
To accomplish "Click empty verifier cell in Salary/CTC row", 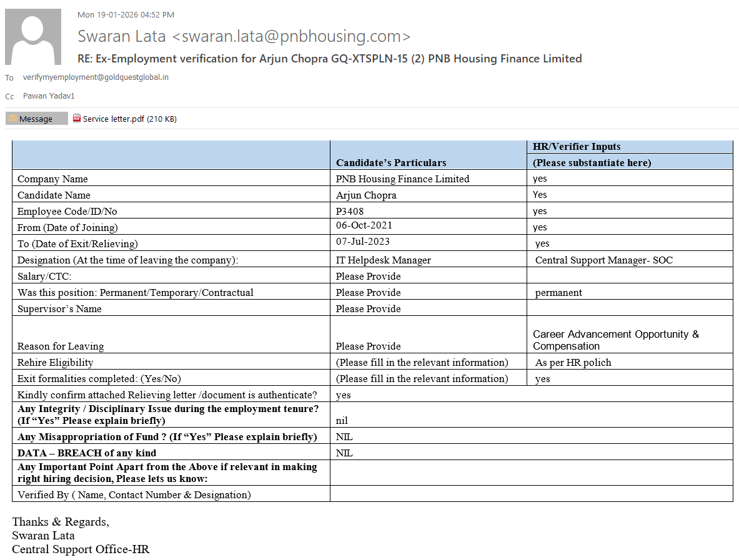I will [630, 275].
